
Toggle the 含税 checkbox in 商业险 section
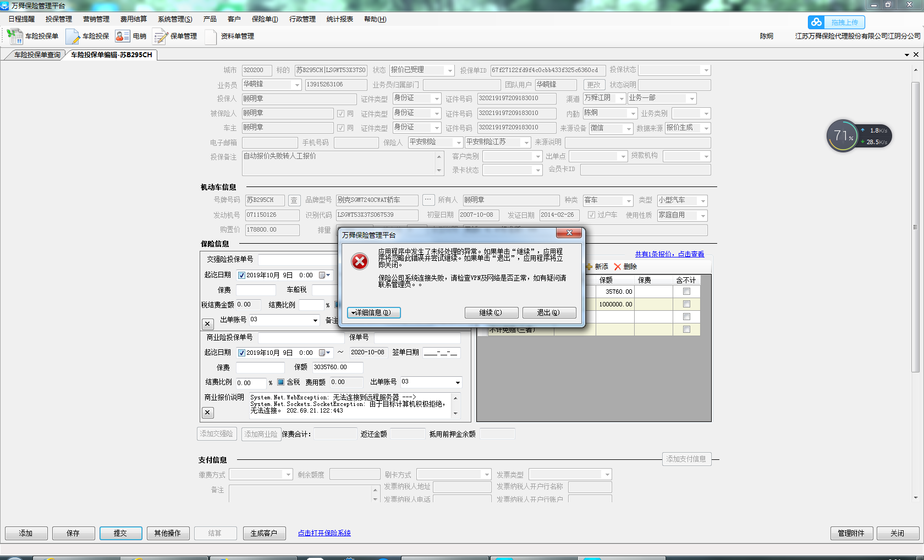(x=280, y=382)
